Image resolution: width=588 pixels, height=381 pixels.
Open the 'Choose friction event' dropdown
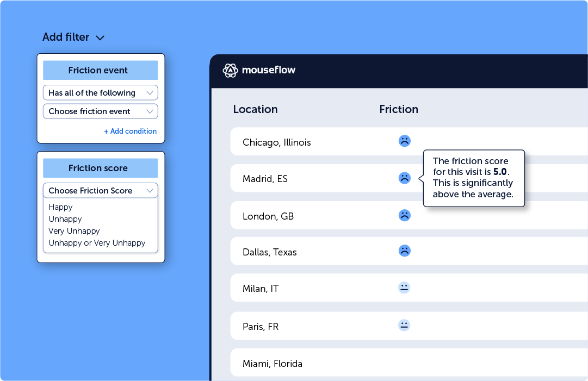tap(100, 111)
